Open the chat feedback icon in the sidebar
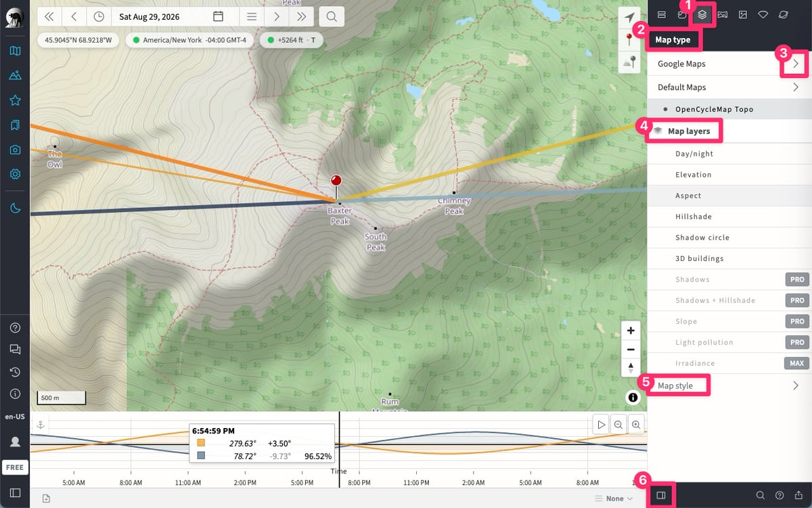 (x=15, y=350)
